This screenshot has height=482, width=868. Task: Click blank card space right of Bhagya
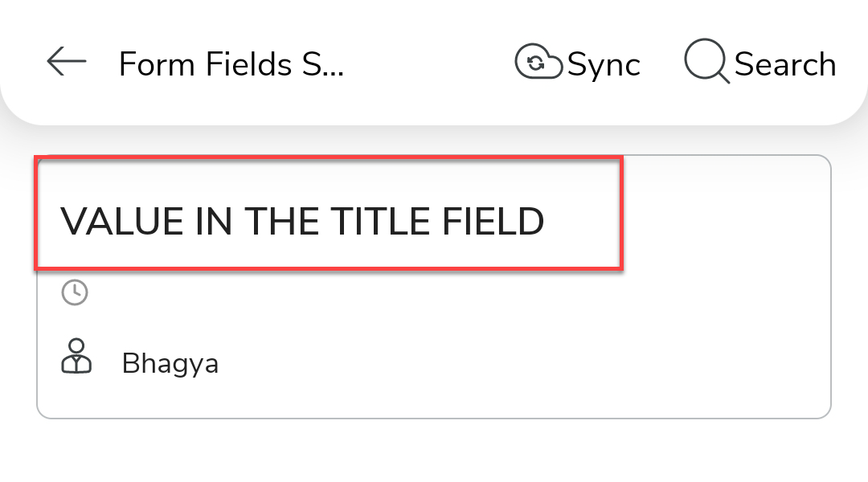click(x=522, y=364)
